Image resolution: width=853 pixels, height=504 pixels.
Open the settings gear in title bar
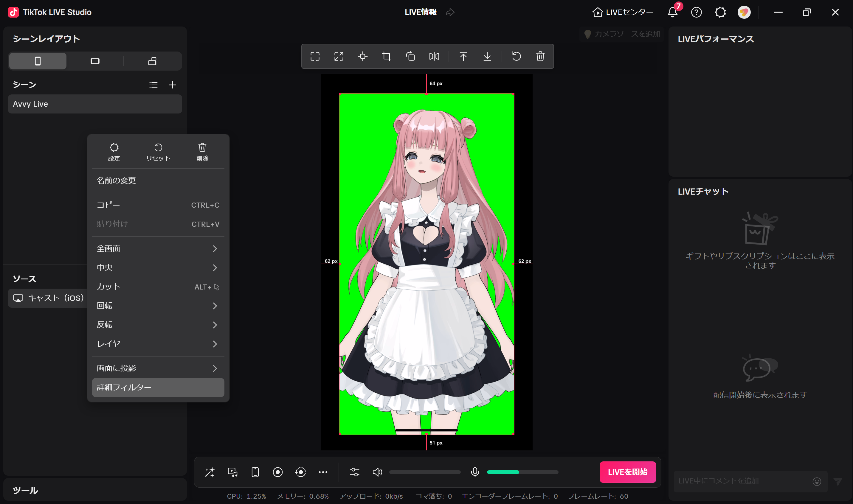click(x=720, y=12)
